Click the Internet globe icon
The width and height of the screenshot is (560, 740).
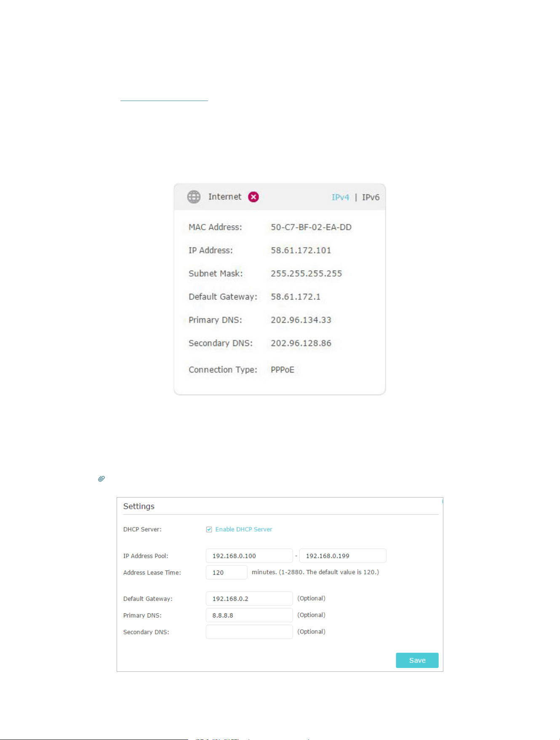194,197
